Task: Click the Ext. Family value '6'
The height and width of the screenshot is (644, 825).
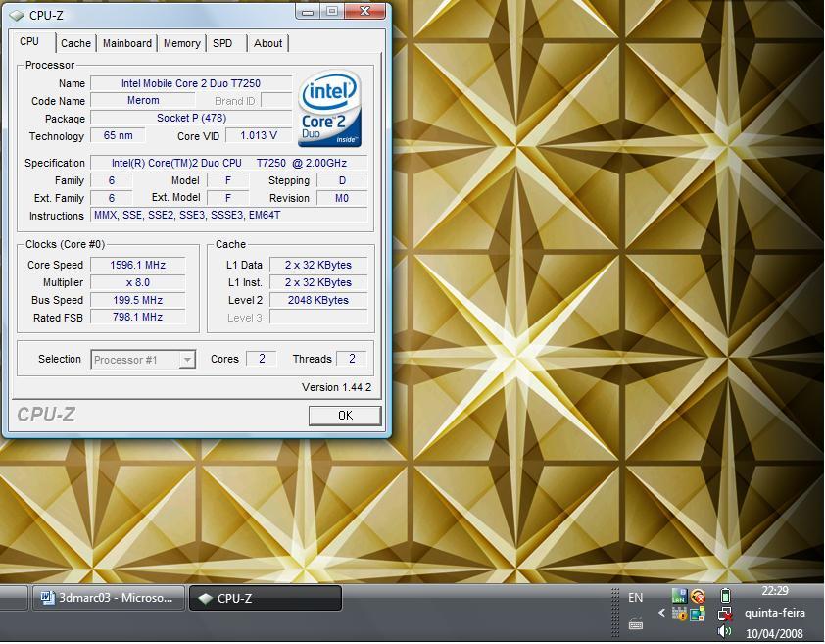Action: (111, 199)
